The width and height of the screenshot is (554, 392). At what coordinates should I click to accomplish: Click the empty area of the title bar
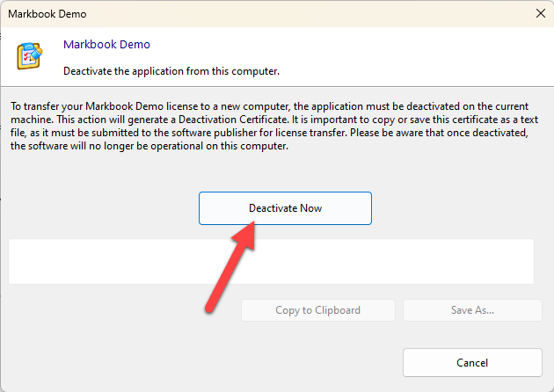tap(308, 14)
